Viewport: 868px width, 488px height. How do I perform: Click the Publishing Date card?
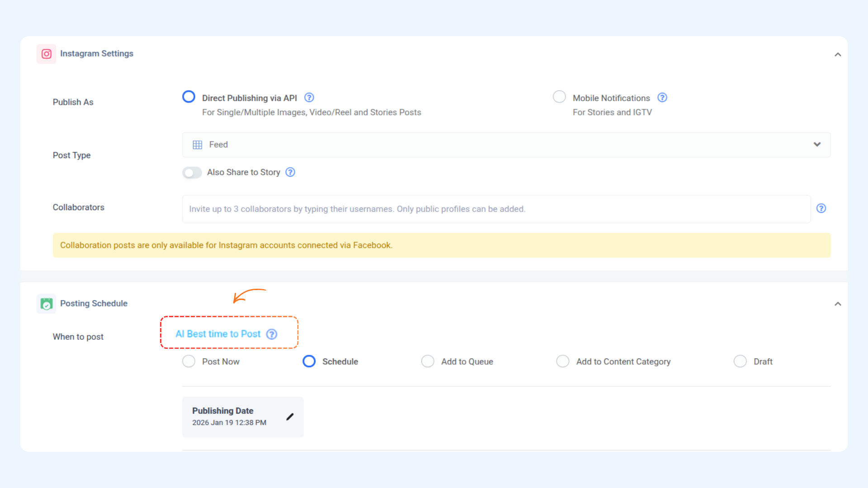click(x=243, y=417)
